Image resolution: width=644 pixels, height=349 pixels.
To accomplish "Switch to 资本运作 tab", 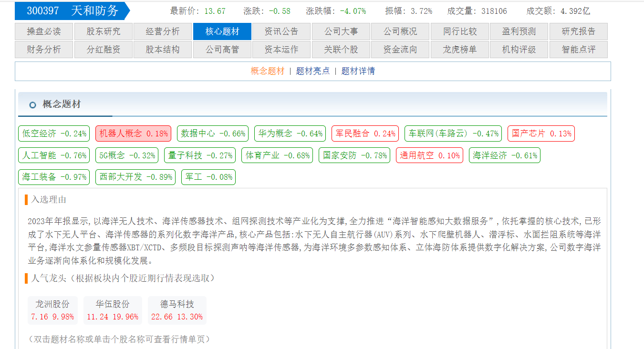I will point(281,50).
